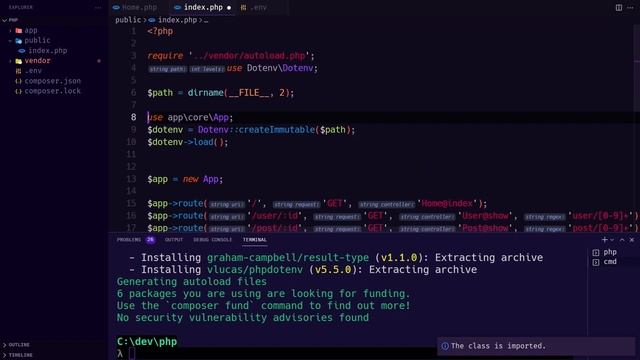Click 'Generating autoload files' terminal line
This screenshot has height=360, width=640.
tap(192, 282)
